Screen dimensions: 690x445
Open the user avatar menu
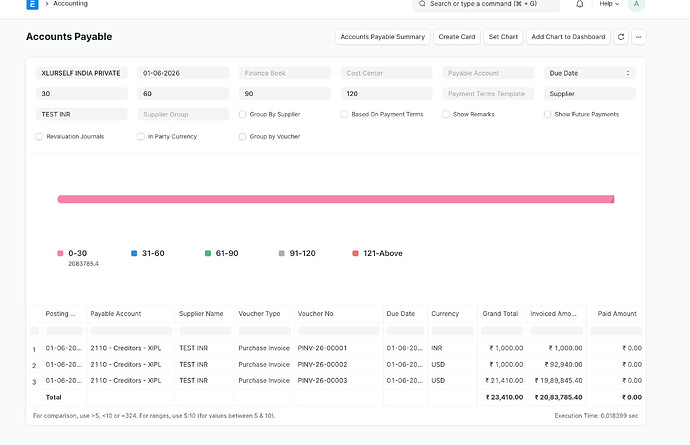(x=636, y=4)
